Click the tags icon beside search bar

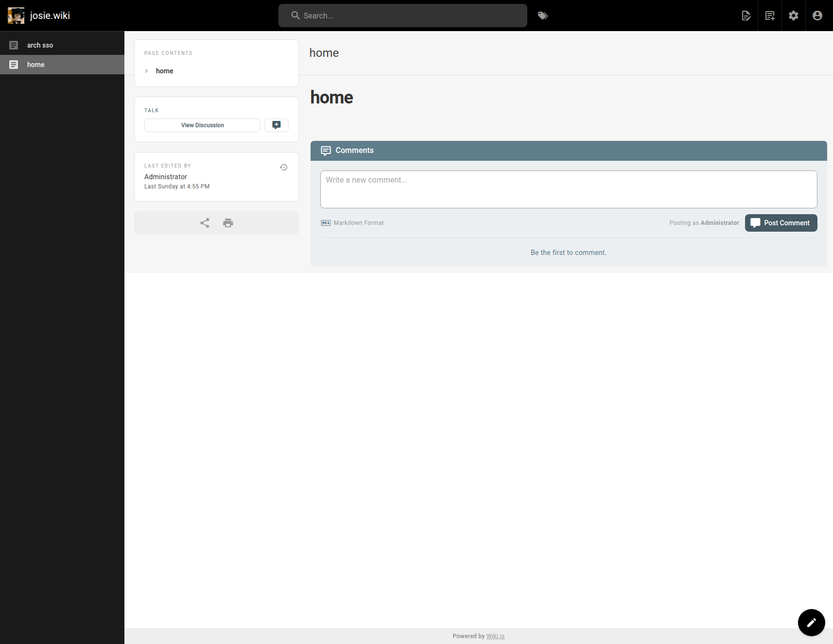pyautogui.click(x=543, y=16)
